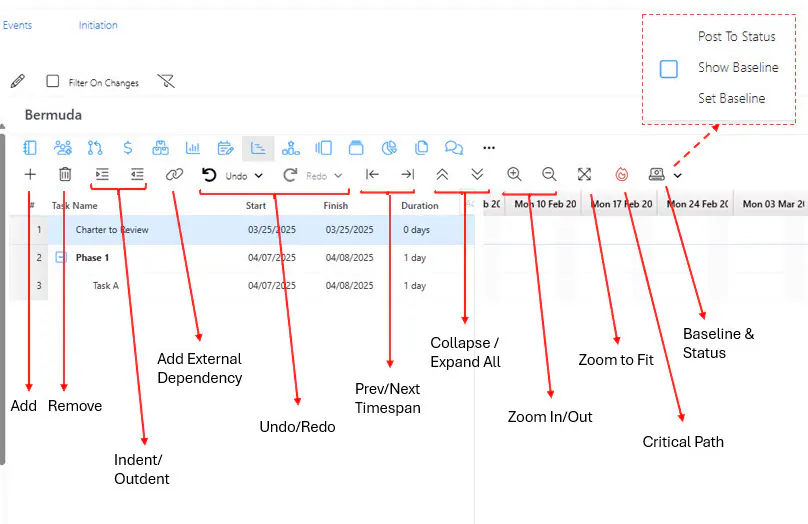
Task: Open the Events tab link
Action: coord(17,25)
